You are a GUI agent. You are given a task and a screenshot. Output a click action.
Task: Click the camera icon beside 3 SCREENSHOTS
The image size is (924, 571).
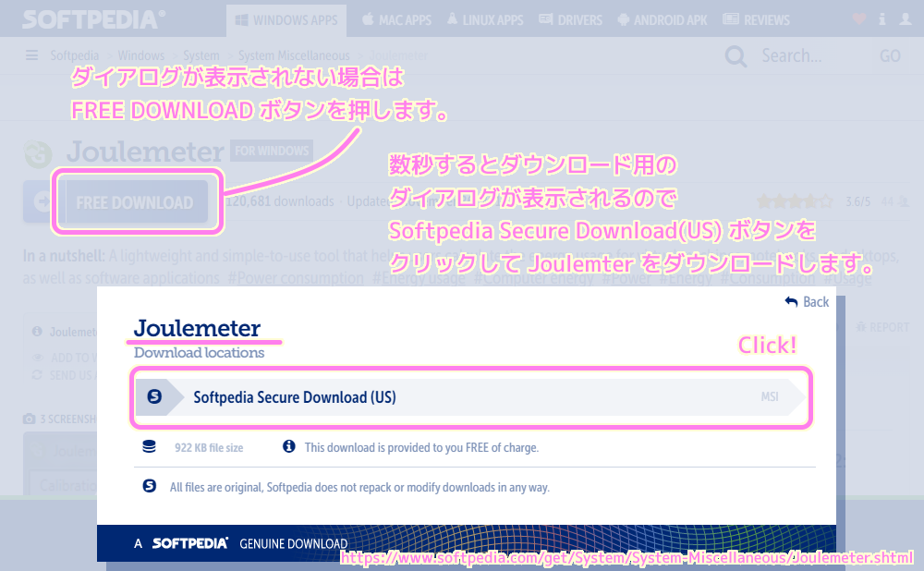[29, 418]
